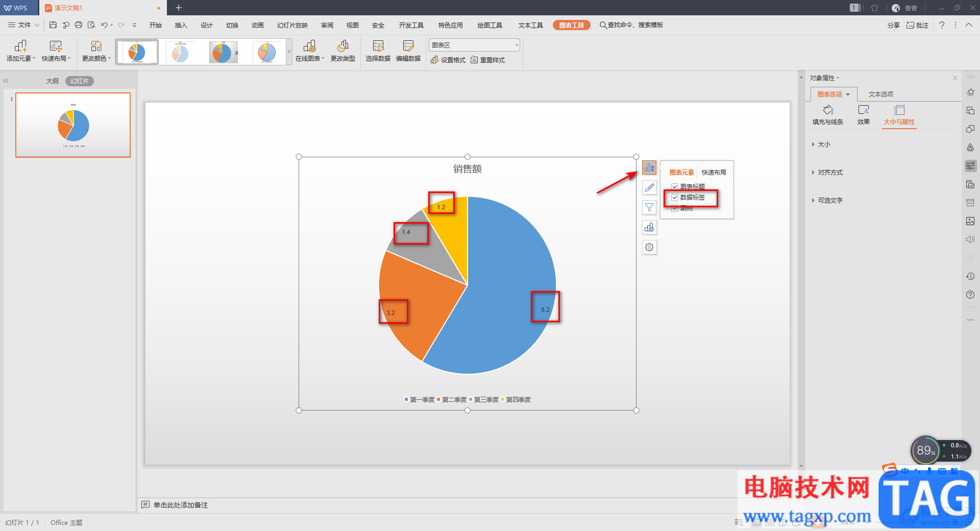Toggle 数据标签 data labels checkbox
This screenshot has height=531, width=980.
point(675,198)
